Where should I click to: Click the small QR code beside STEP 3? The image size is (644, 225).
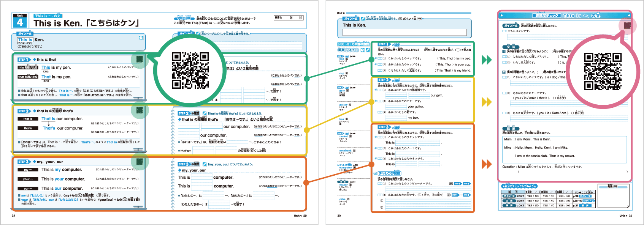coord(140,161)
